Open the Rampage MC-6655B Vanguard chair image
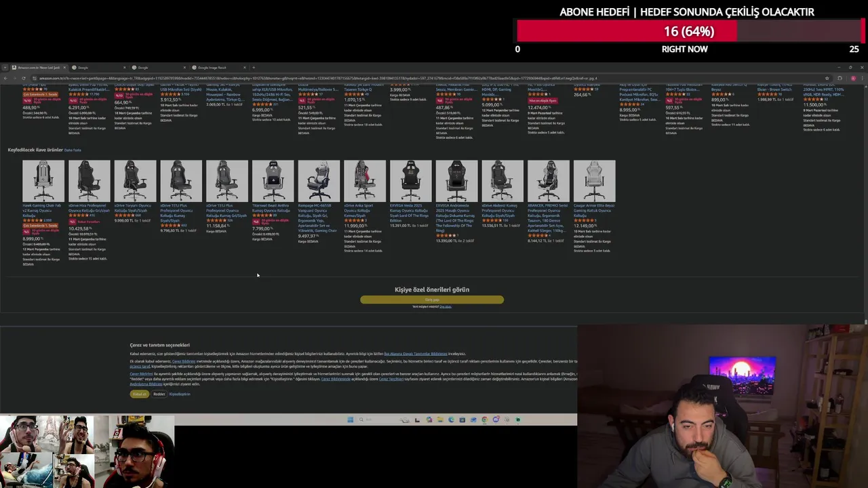The height and width of the screenshot is (488, 868). [319, 181]
